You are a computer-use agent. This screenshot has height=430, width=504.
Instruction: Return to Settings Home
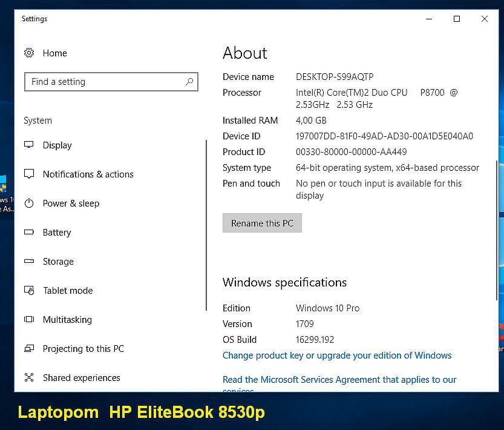tap(55, 53)
